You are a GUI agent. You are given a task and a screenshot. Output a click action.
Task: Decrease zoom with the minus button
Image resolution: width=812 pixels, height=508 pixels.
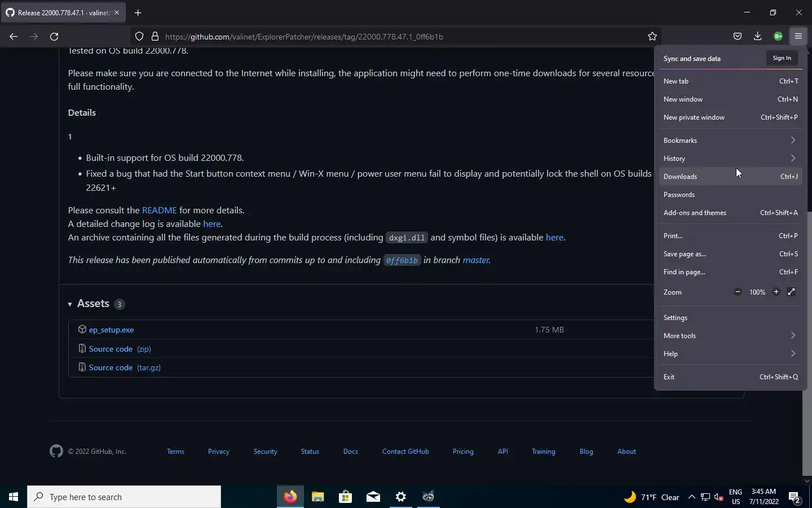738,292
